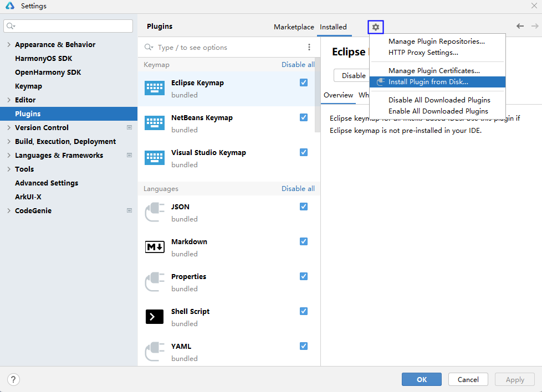
Task: Disable the JSON plugin checkbox
Action: [304, 207]
